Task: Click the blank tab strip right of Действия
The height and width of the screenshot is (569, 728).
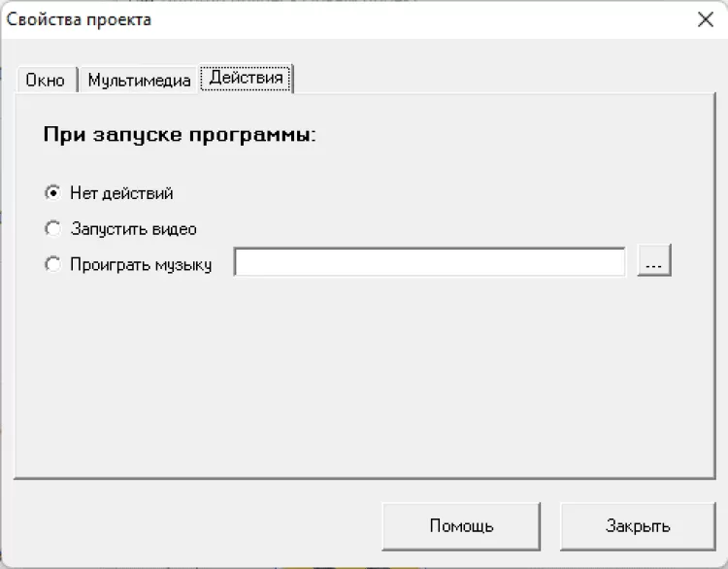Action: coord(505,78)
